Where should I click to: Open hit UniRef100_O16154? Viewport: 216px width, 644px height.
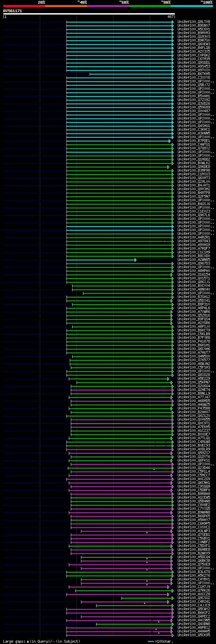[194, 274]
